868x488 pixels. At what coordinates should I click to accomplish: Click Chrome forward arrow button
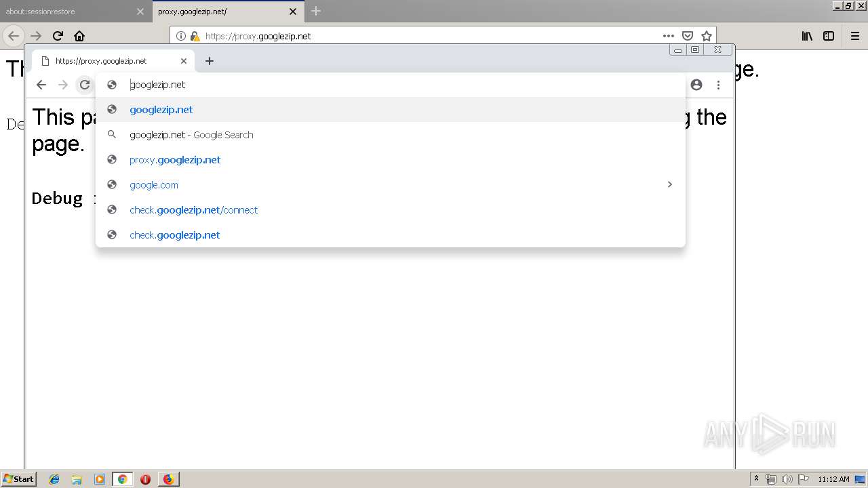click(x=63, y=85)
